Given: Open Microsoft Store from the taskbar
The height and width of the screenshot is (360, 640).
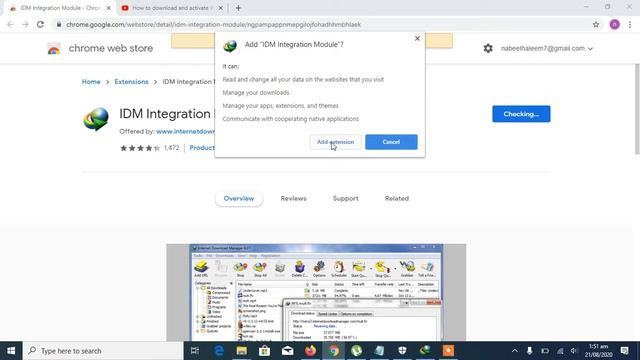Looking at the screenshot, I should coord(264,351).
